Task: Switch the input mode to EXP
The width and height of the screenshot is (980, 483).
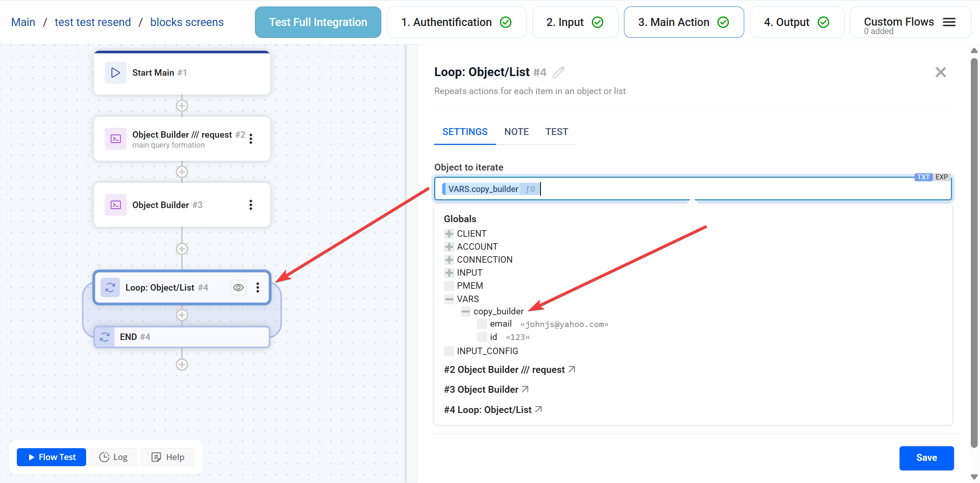Action: pyautogui.click(x=942, y=177)
